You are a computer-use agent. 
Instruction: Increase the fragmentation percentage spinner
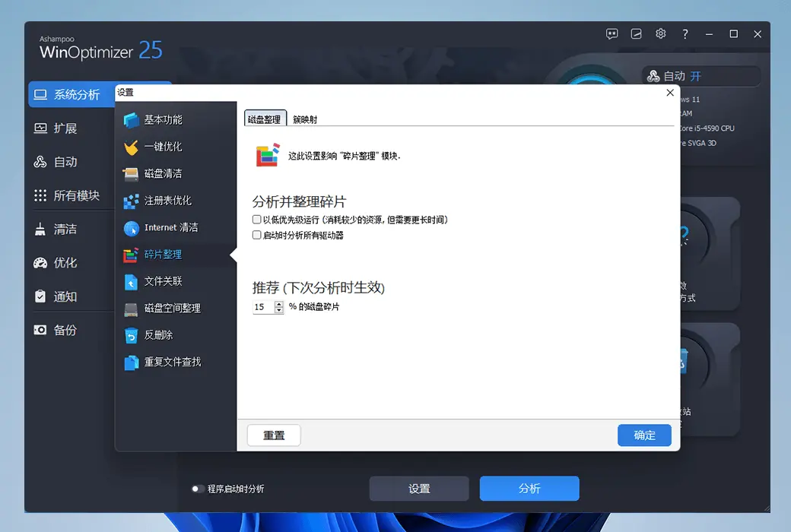click(279, 304)
